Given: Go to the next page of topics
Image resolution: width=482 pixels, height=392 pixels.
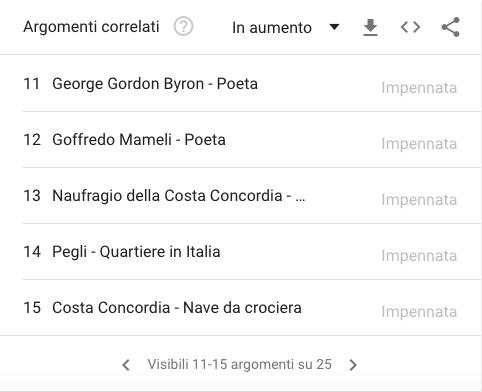Looking at the screenshot, I should 353,365.
